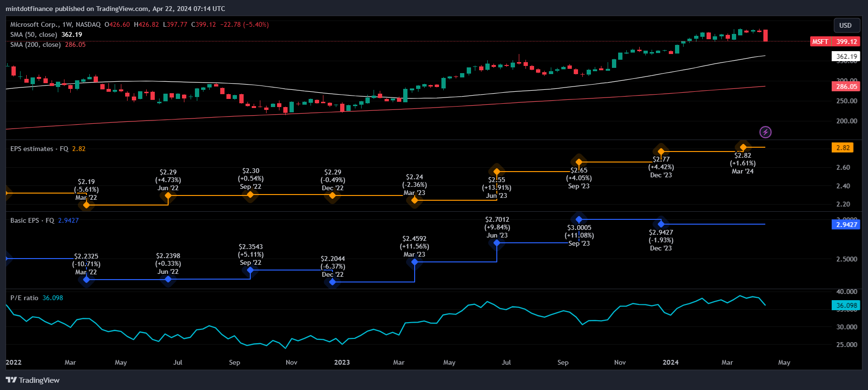Click the Jun '22 EPS estimate diamond marker

coord(168,195)
